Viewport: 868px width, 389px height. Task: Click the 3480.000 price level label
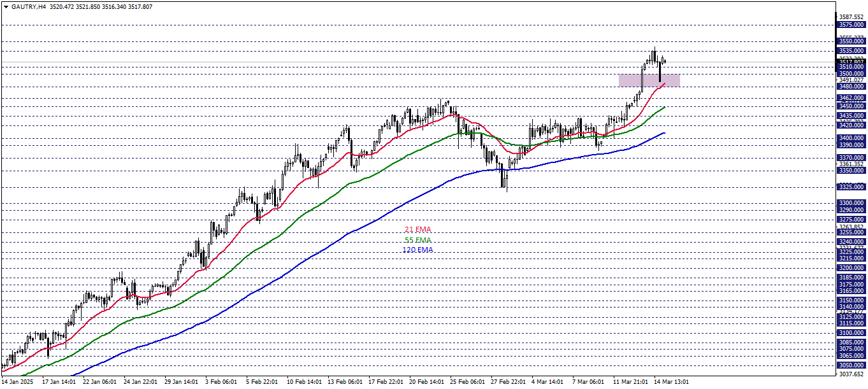(851, 86)
